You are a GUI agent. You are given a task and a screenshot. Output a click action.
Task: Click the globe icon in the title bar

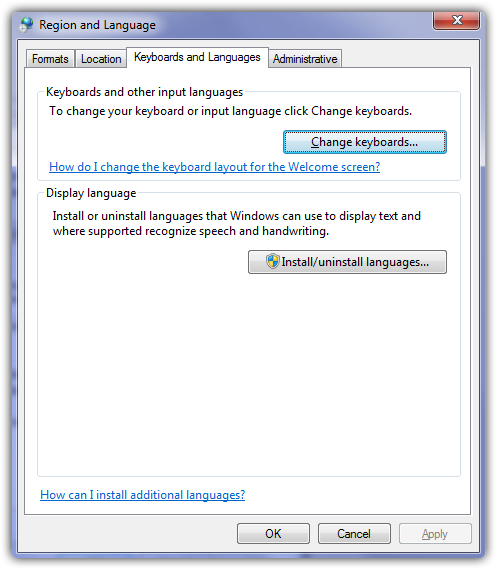coord(26,24)
